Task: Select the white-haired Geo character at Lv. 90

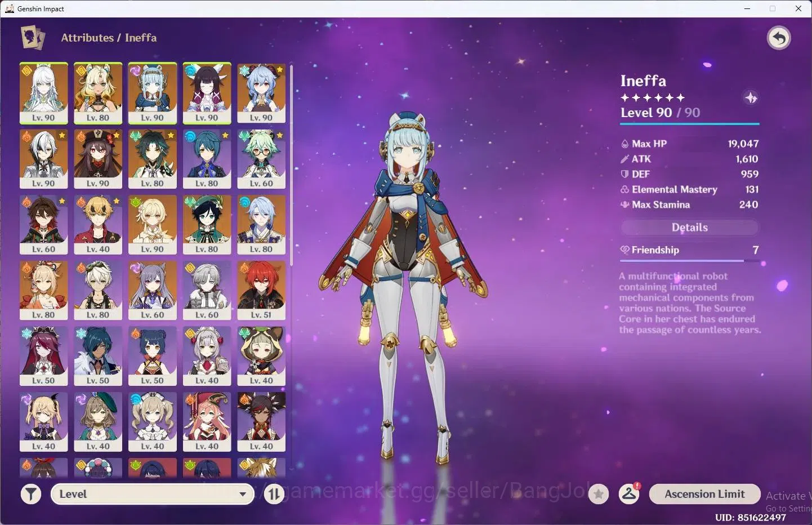Action: 43,93
